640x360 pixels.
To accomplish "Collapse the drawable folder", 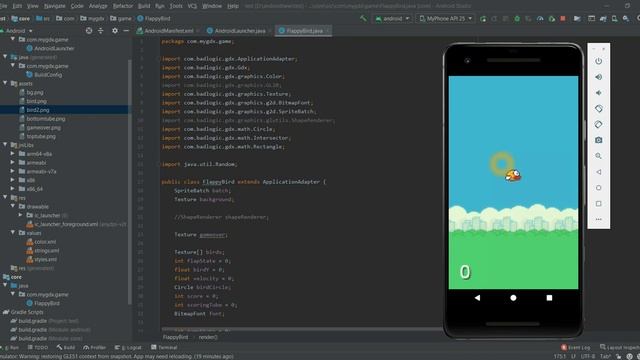I will pyautogui.click(x=13, y=207).
